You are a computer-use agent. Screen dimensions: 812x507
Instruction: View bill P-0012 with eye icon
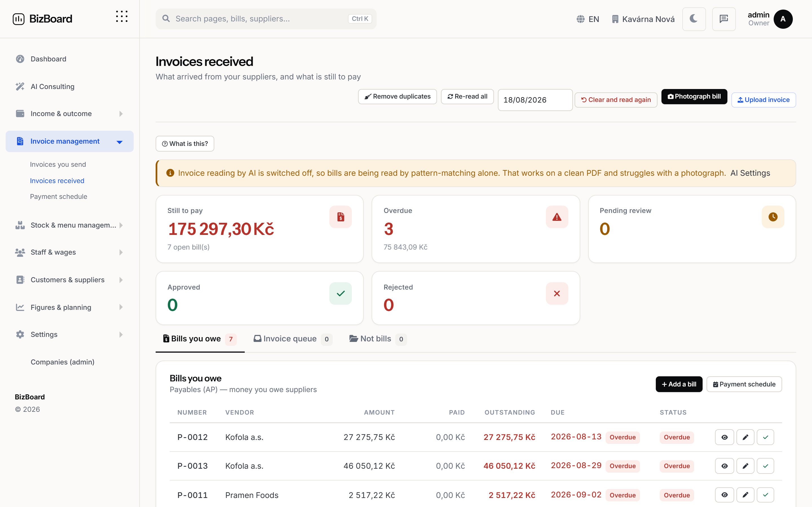(724, 437)
